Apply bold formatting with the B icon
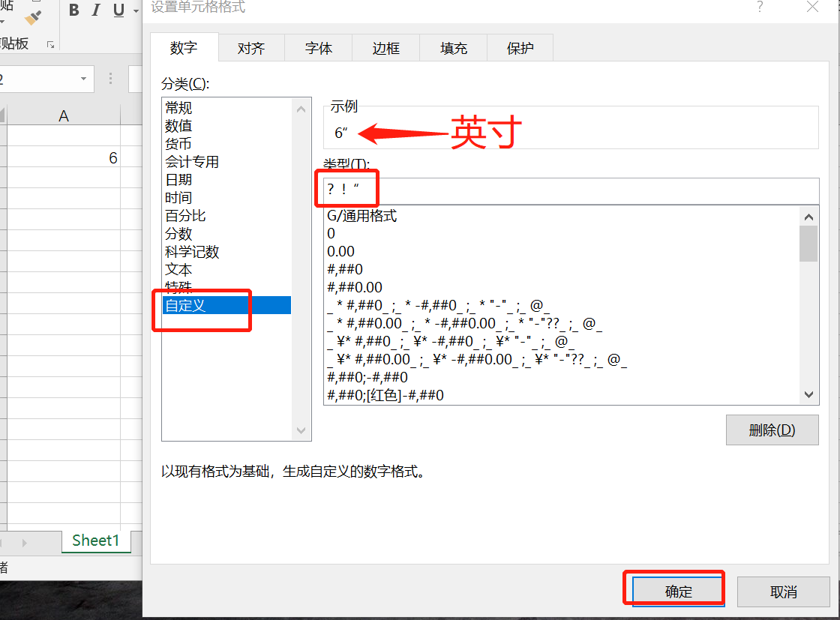 tap(73, 10)
